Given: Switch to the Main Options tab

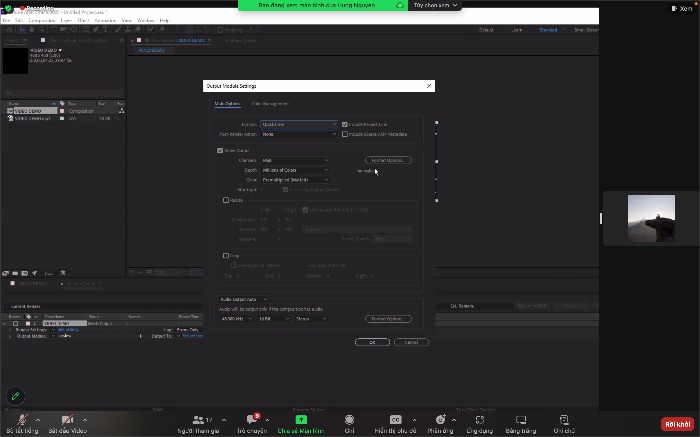Looking at the screenshot, I should pos(227,104).
